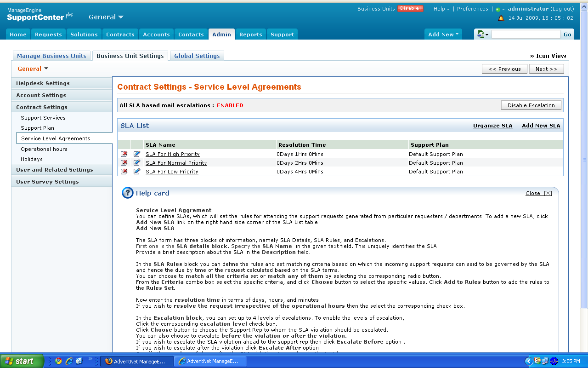Open the orange General dropdown under tabs
Screen dimensions: 588x368
(33, 69)
